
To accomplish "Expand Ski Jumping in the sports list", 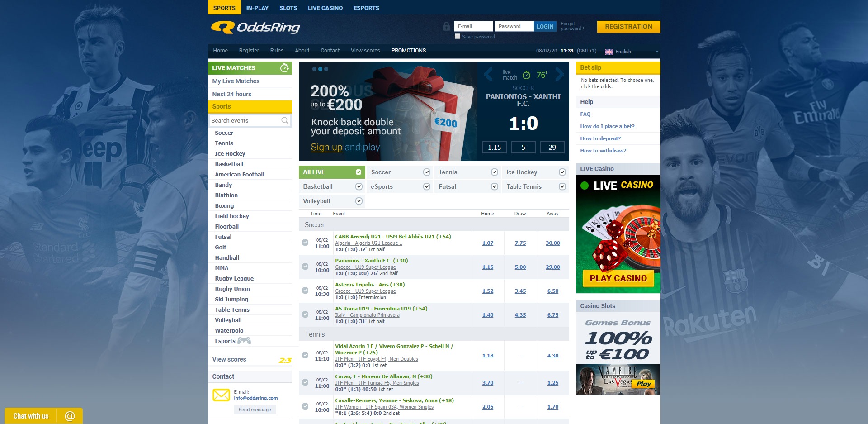I will tap(231, 300).
